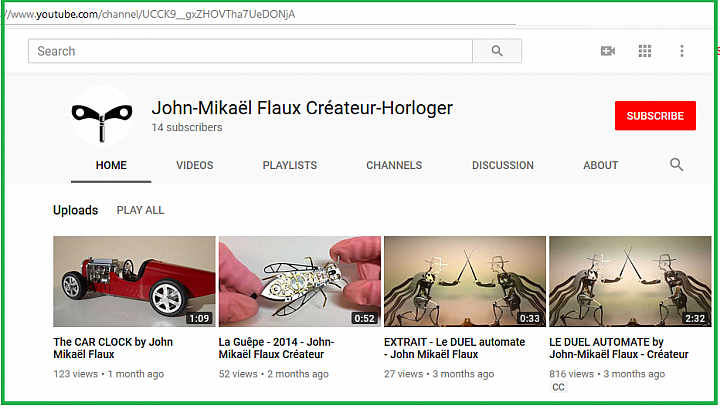Open the YouTube apps grid icon

(x=645, y=51)
